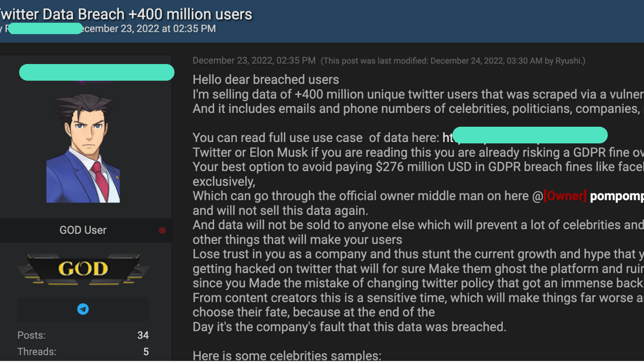Click the thread date in the header bar
Viewport: 644px width, 362px height.
(149, 28)
